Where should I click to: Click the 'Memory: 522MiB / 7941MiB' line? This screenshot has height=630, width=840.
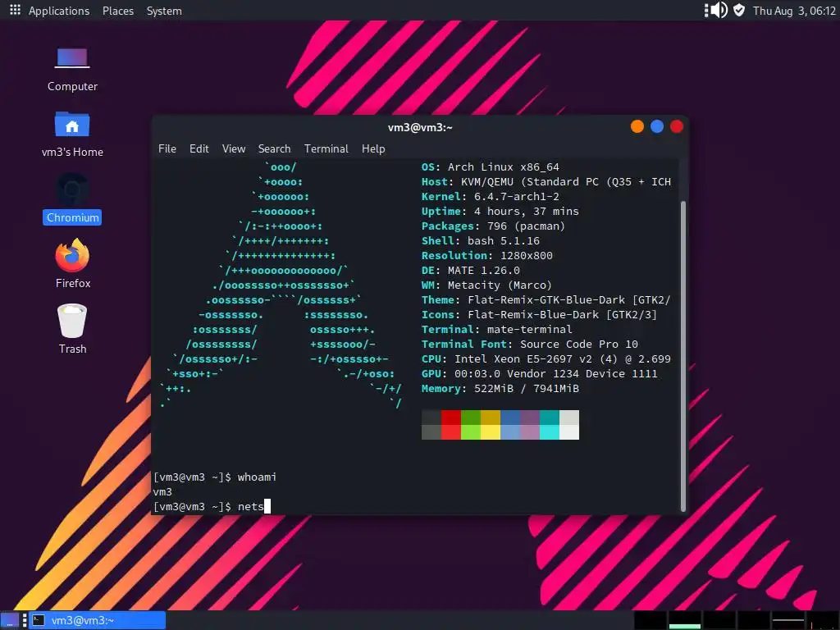click(500, 388)
